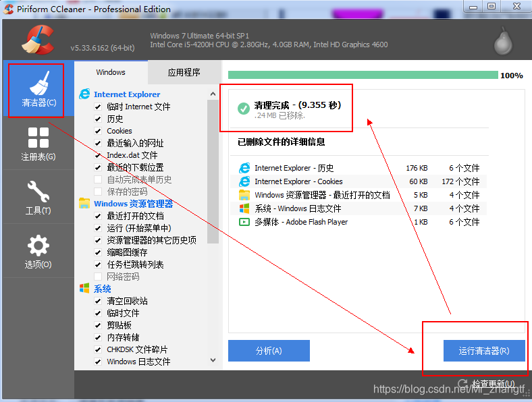Select the Internet Explorer category heading
532x402 pixels.
point(127,94)
